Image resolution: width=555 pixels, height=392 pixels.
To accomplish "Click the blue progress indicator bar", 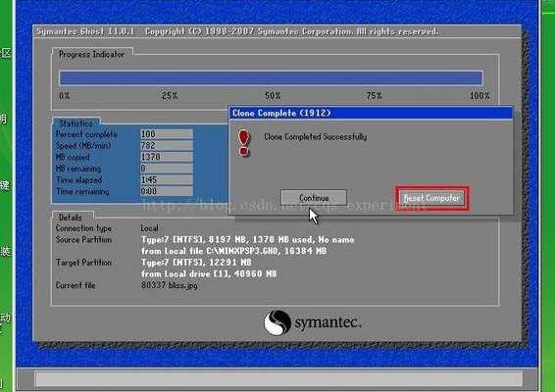I will pos(271,78).
